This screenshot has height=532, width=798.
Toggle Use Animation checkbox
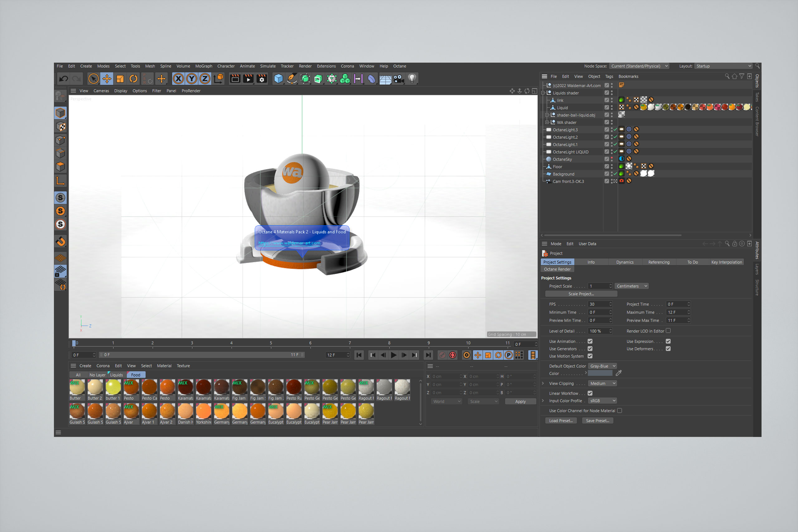click(x=590, y=341)
